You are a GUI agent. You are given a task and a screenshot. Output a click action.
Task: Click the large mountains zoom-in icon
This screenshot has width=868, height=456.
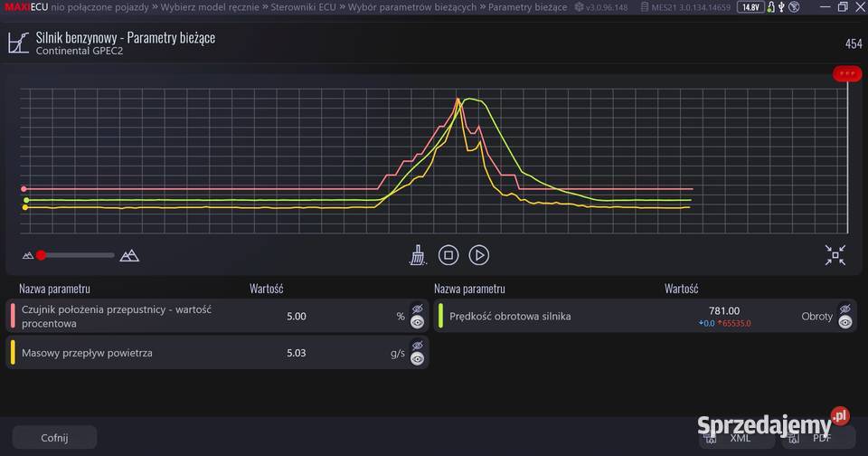(129, 255)
